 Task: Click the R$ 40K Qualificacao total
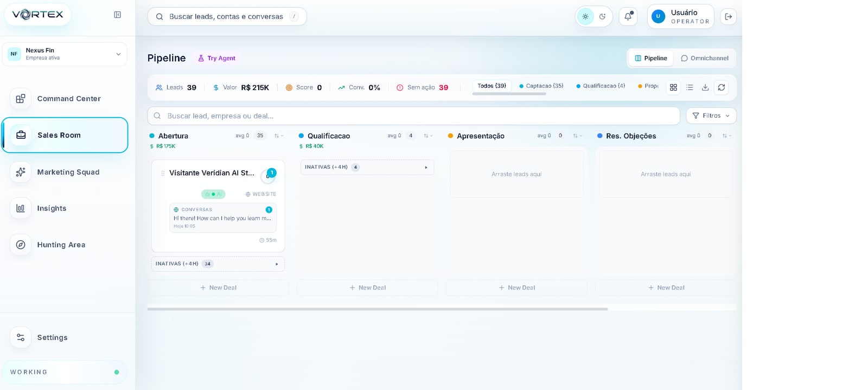click(311, 146)
